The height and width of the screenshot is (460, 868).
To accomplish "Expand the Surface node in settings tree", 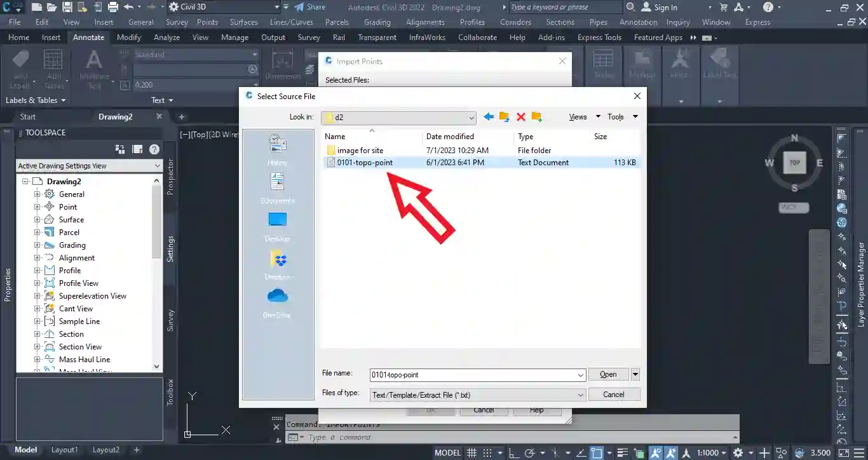I will (37, 220).
